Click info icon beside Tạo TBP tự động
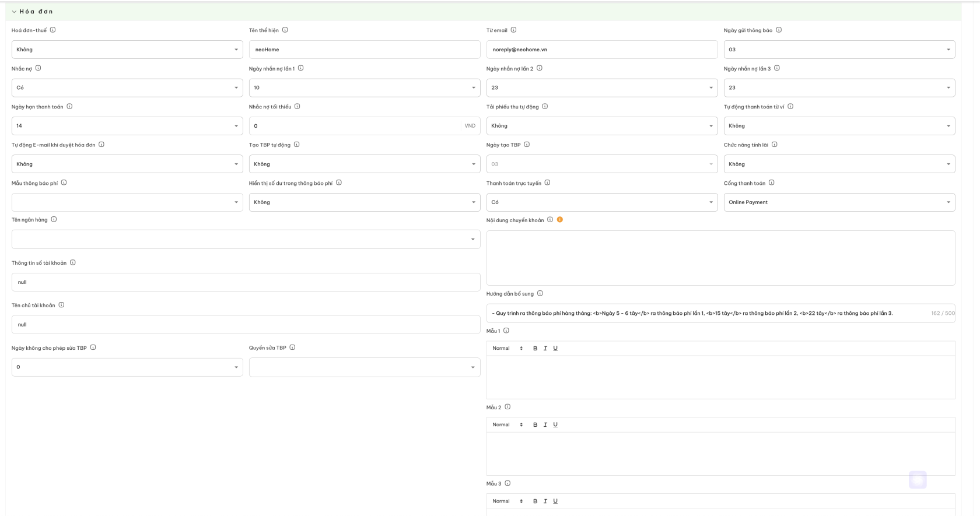The image size is (980, 516). tap(296, 145)
